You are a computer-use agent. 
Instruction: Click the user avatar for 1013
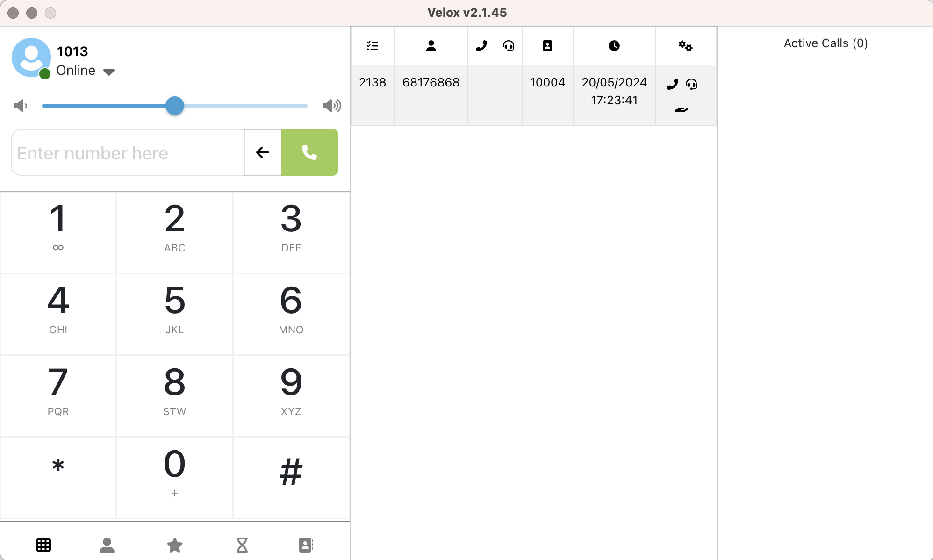pyautogui.click(x=31, y=57)
